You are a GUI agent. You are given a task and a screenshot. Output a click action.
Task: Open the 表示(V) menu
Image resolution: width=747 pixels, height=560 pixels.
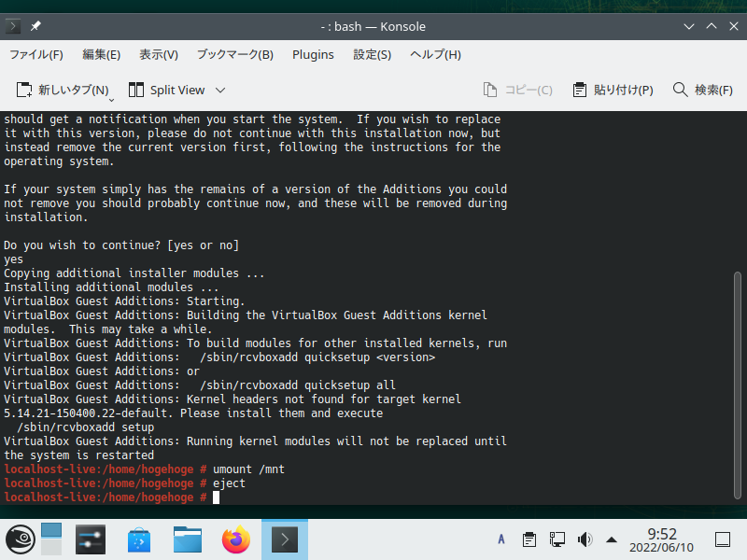pyautogui.click(x=159, y=55)
